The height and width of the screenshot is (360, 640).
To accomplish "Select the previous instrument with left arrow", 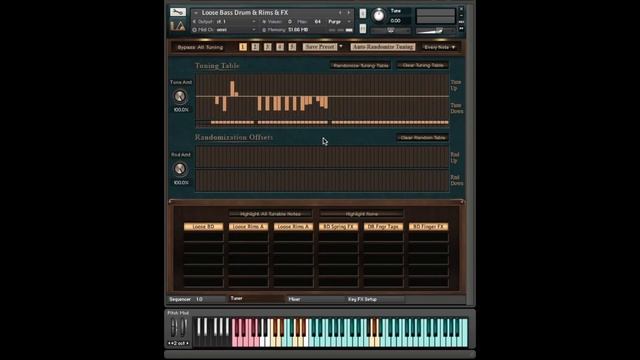I will point(340,13).
